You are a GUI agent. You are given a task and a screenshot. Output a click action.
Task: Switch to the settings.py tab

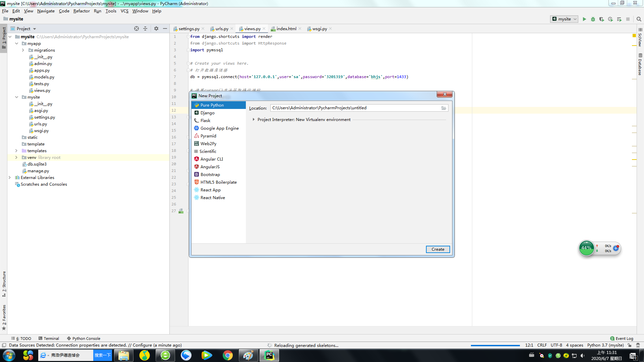[x=189, y=29]
